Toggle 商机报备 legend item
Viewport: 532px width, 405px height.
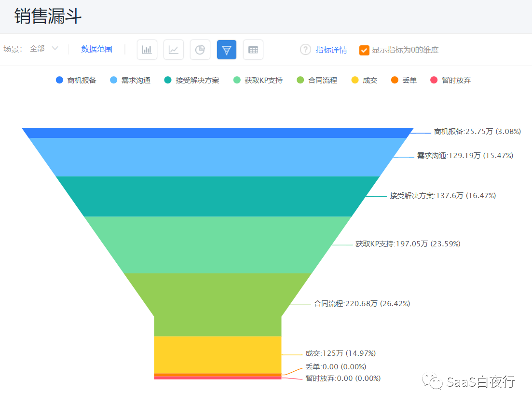pyautogui.click(x=76, y=81)
